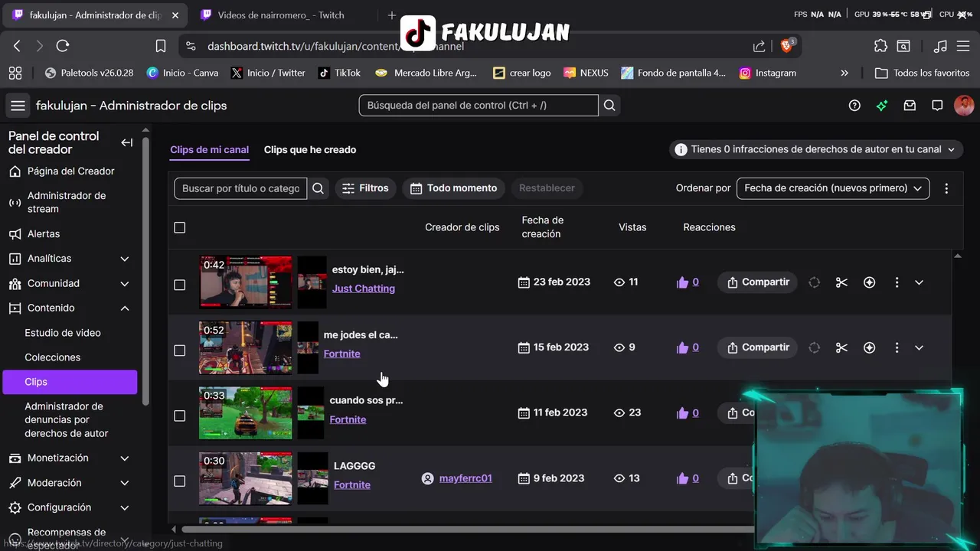Image resolution: width=980 pixels, height=551 pixels.
Task: Open the Just Chatting category link
Action: click(x=364, y=289)
